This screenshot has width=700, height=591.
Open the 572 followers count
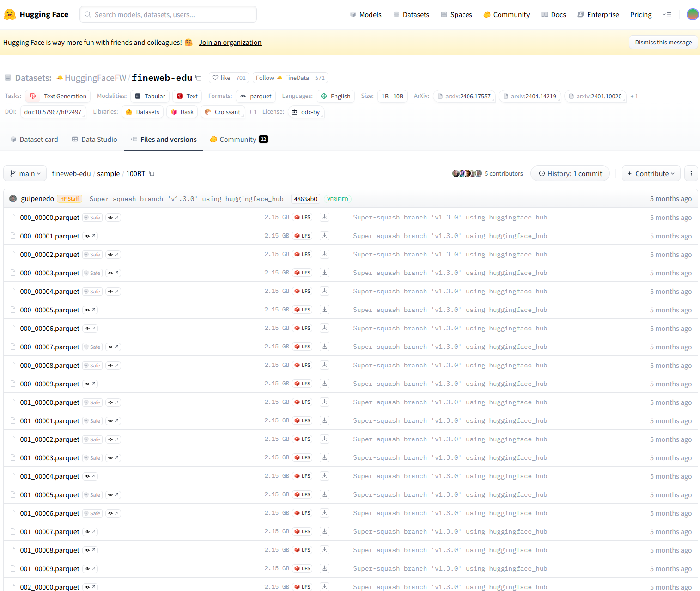320,78
